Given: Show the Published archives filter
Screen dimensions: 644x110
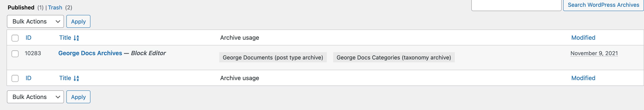Looking at the screenshot, I should [x=21, y=7].
